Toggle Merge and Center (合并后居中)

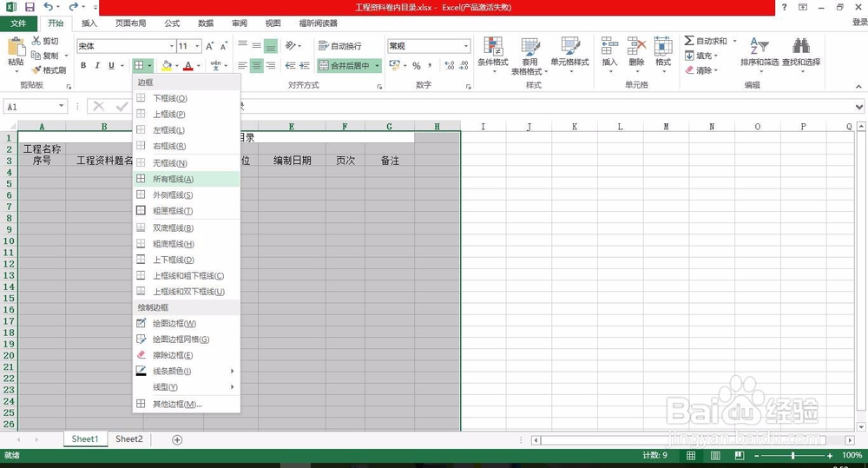pos(345,65)
